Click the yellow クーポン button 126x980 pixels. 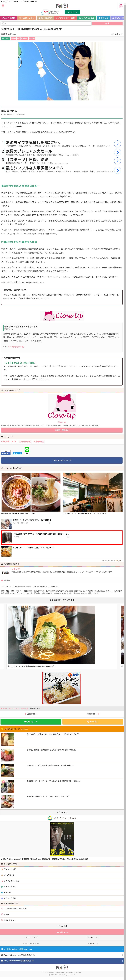point(93,721)
